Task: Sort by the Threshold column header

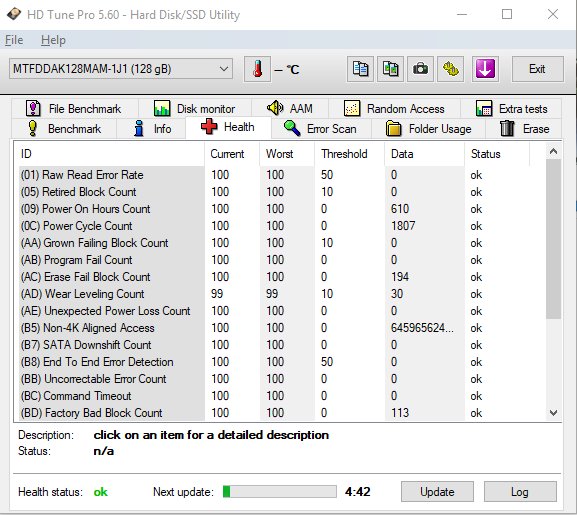Action: [x=344, y=154]
